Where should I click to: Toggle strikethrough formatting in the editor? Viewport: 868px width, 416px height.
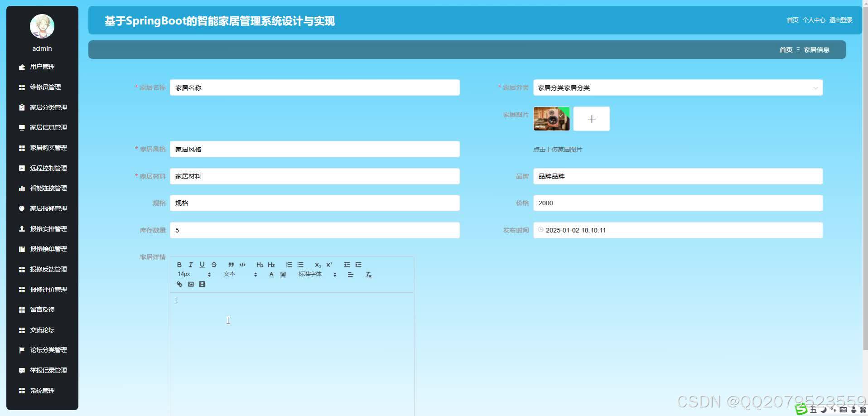(214, 265)
